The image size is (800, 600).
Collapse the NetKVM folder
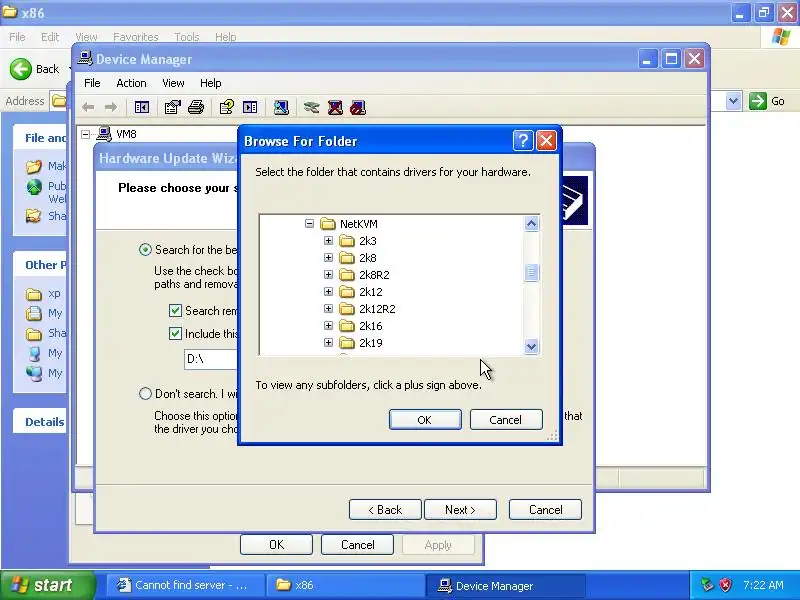point(309,223)
